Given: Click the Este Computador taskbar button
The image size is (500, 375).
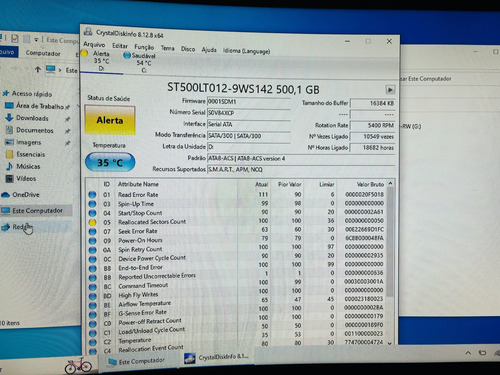Looking at the screenshot, I should pos(137,361).
